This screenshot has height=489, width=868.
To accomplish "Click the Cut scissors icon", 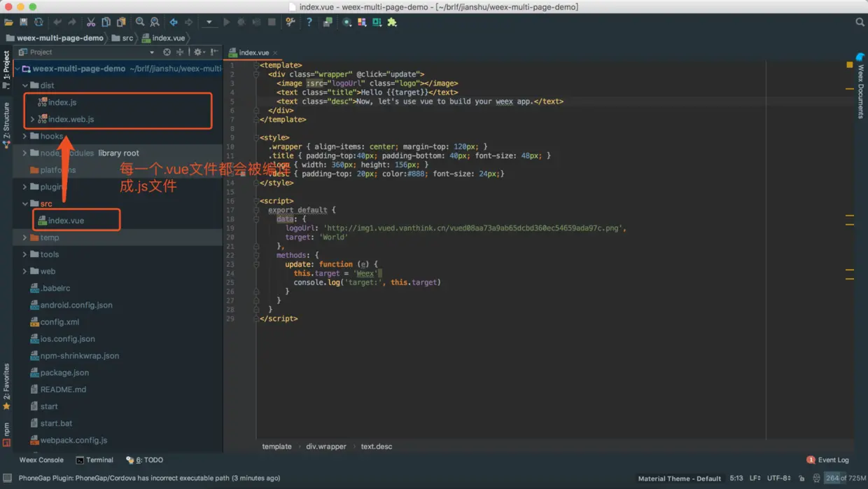I will (91, 22).
